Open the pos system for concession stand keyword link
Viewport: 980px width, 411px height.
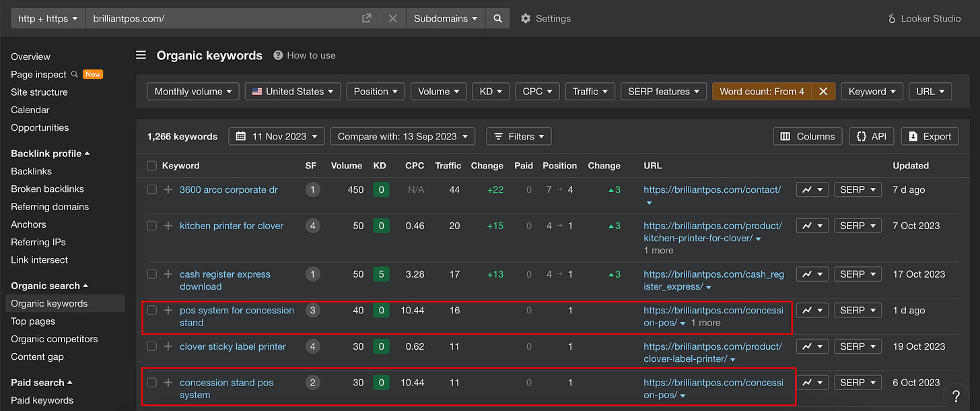coord(237,317)
